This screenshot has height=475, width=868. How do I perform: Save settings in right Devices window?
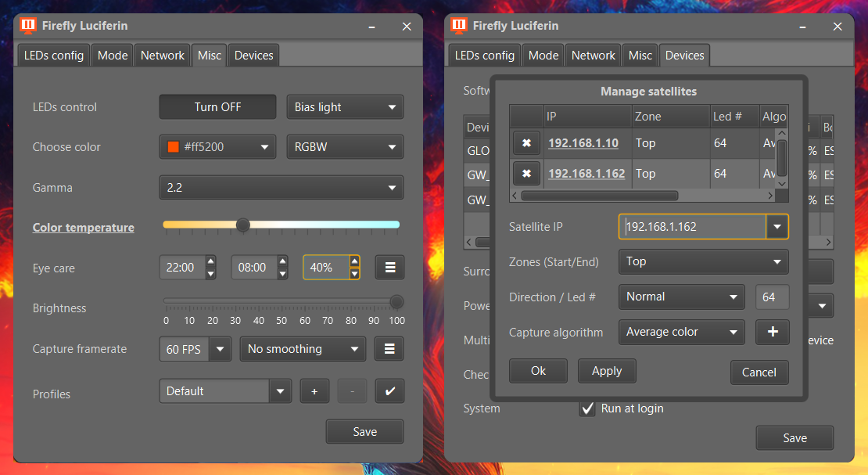tap(795, 438)
